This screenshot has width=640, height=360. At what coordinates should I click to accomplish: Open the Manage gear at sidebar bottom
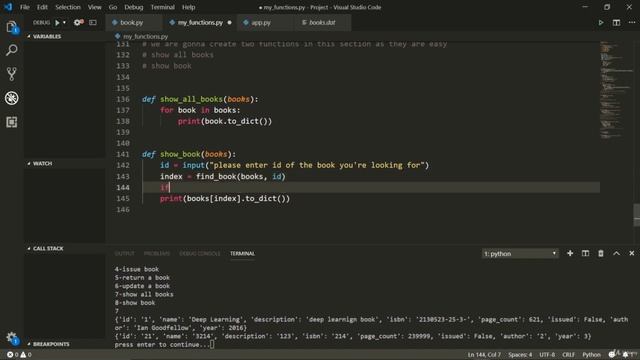pos(11,338)
